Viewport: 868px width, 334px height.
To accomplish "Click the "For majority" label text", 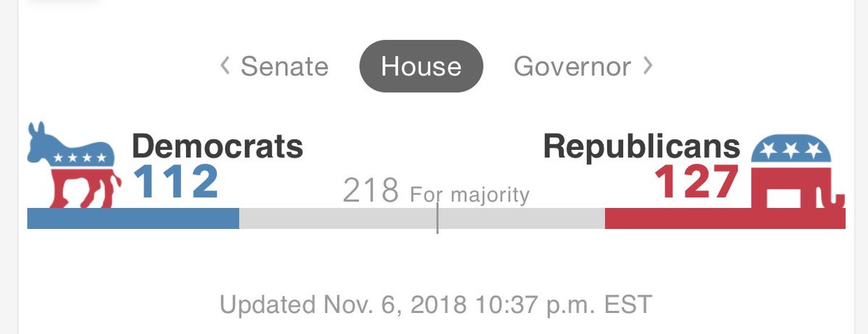I will (469, 194).
